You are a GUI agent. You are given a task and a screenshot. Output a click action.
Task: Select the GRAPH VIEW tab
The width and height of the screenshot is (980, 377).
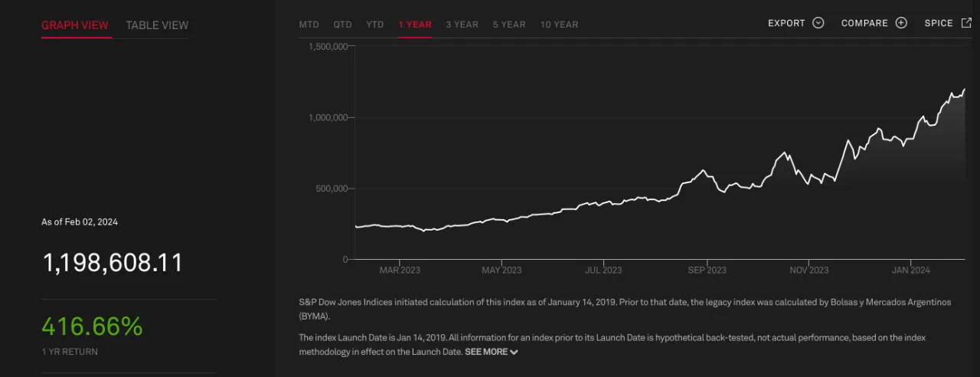75,25
